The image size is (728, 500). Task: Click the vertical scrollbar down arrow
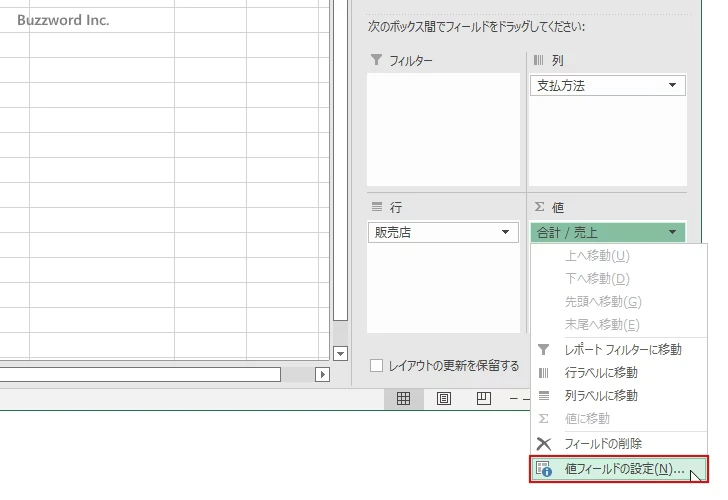tap(340, 354)
